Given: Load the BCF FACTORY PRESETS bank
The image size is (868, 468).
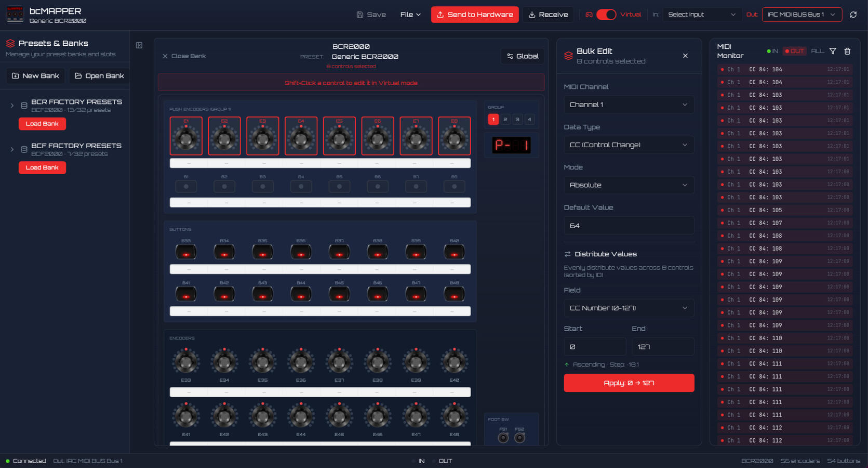Looking at the screenshot, I should (x=42, y=167).
